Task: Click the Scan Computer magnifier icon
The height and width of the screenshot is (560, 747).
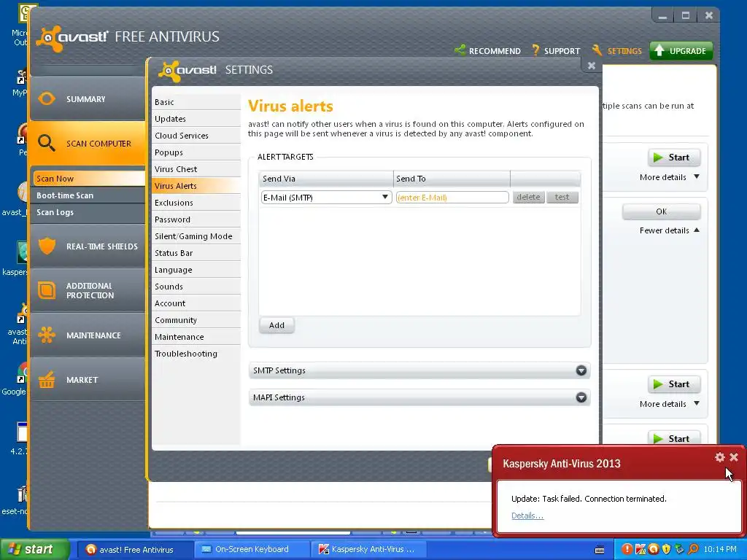Action: [46, 142]
